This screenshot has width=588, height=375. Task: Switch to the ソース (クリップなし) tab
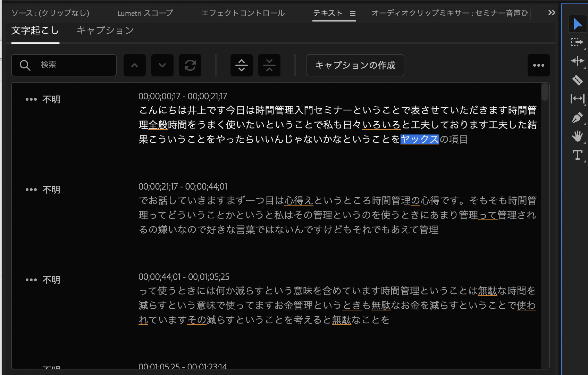point(50,13)
